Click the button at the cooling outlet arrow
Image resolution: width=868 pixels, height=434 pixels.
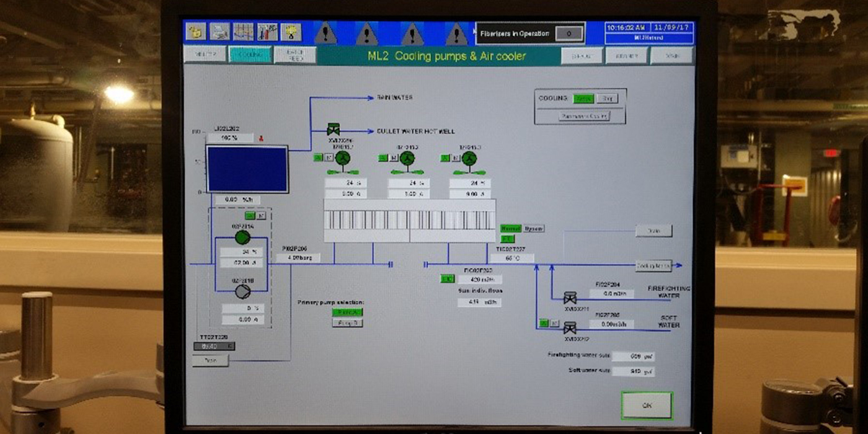[x=654, y=266]
